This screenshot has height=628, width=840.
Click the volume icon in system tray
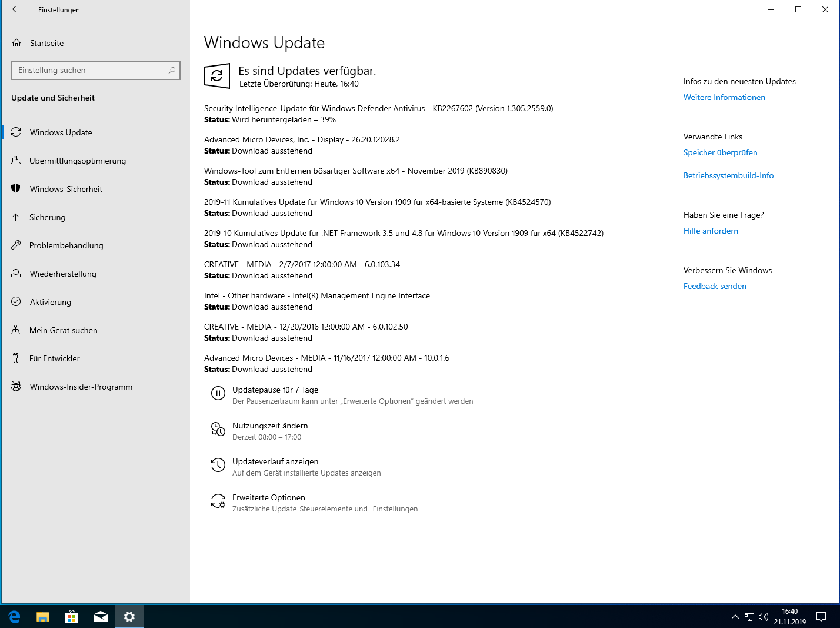click(764, 617)
